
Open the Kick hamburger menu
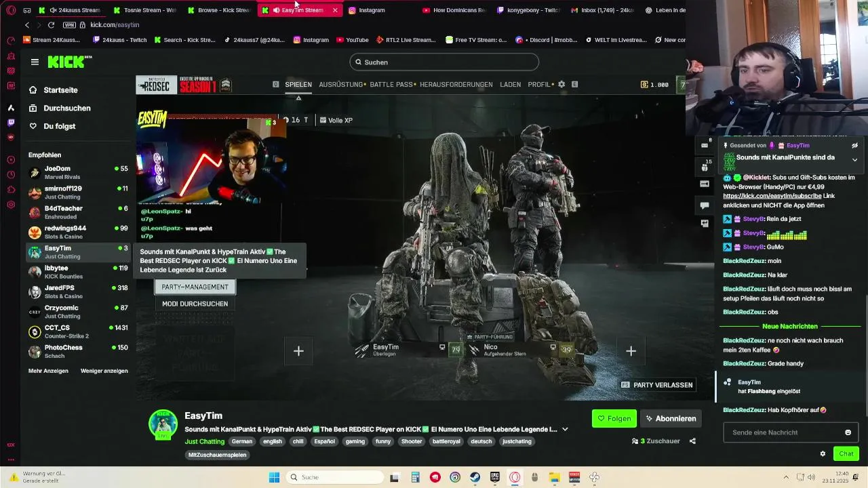[35, 62]
